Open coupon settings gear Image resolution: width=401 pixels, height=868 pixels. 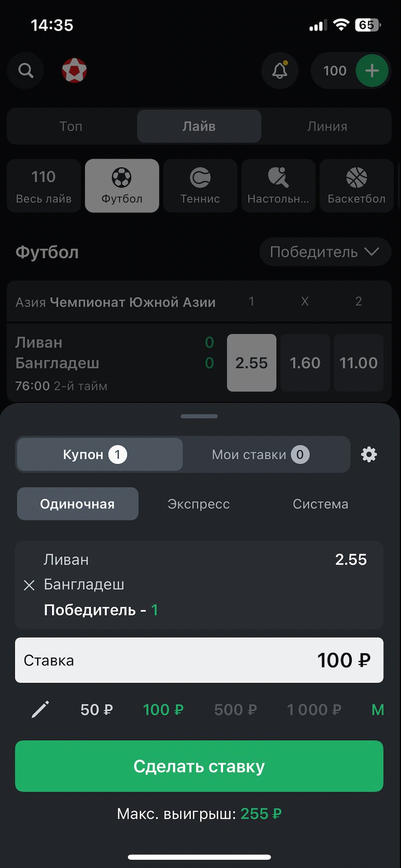tap(369, 455)
